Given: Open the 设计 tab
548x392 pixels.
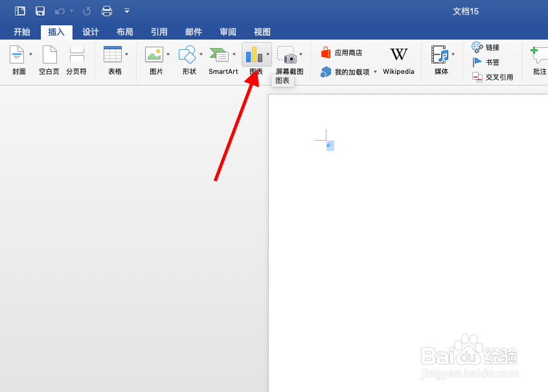Looking at the screenshot, I should point(91,32).
